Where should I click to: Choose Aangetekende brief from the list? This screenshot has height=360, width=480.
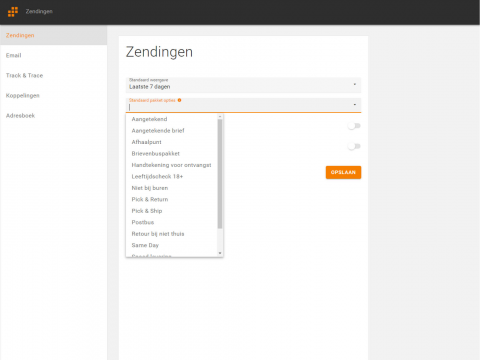tap(171, 131)
